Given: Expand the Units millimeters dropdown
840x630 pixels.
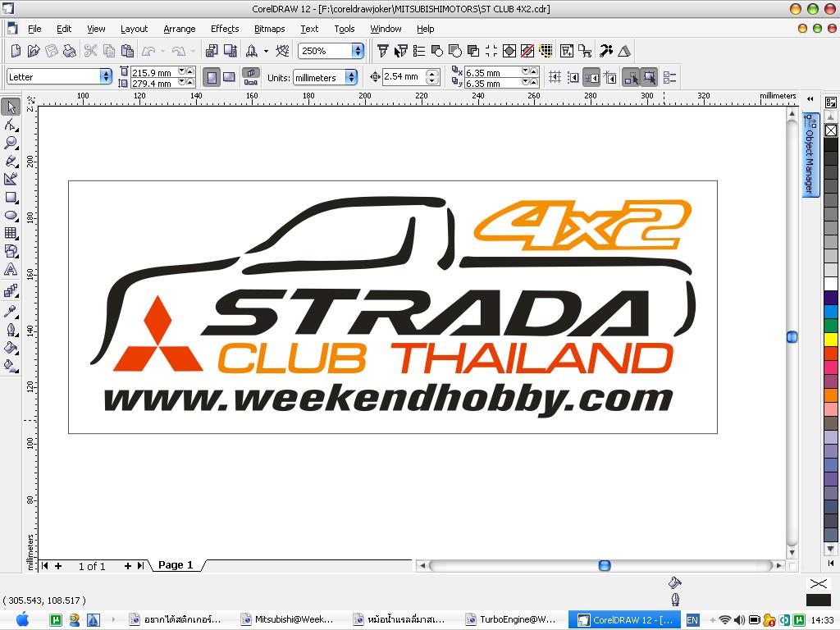Looking at the screenshot, I should point(351,77).
